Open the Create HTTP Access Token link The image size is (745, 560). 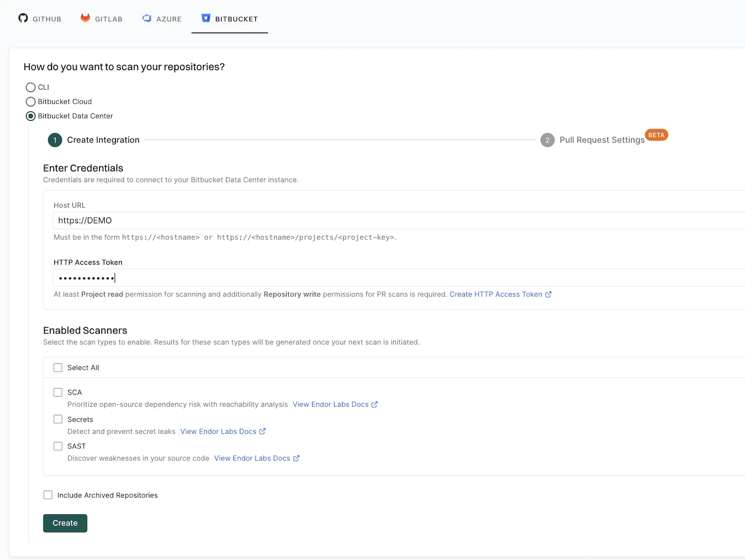click(x=496, y=294)
